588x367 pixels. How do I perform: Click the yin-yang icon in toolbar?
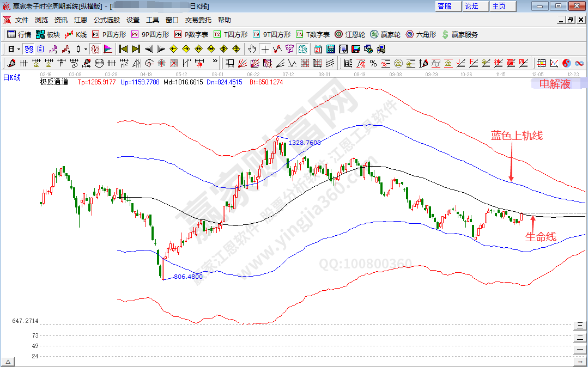(x=567, y=63)
